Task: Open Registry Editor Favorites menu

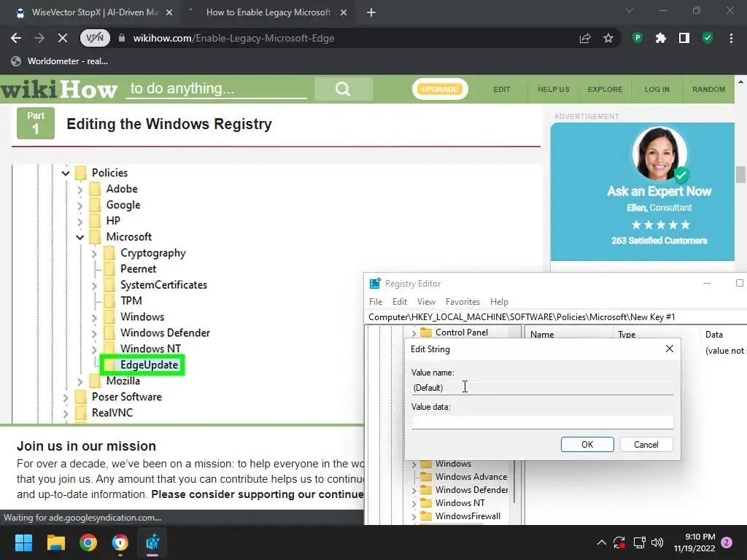Action: [x=462, y=302]
